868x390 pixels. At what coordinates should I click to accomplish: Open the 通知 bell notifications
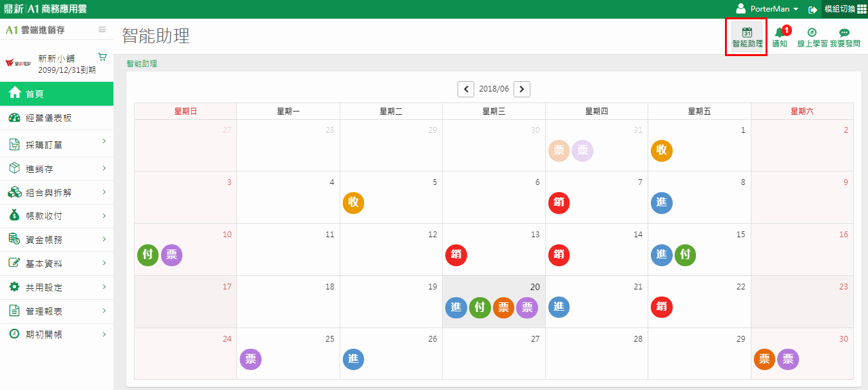pyautogui.click(x=780, y=37)
